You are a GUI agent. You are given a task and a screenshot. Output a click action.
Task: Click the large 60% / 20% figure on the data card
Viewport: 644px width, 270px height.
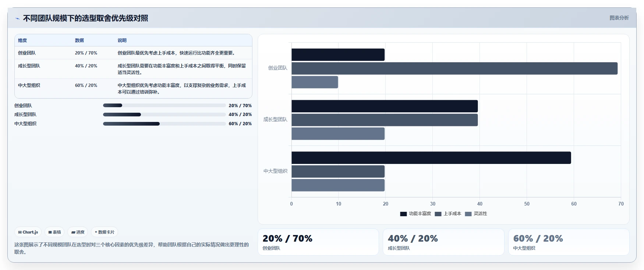(x=538, y=239)
